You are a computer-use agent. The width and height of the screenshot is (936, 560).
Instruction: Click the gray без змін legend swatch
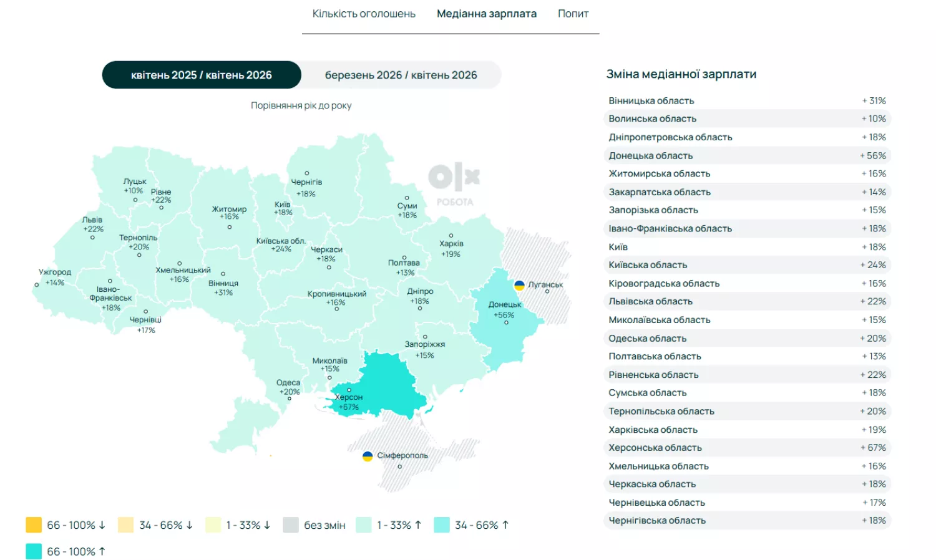pyautogui.click(x=291, y=525)
